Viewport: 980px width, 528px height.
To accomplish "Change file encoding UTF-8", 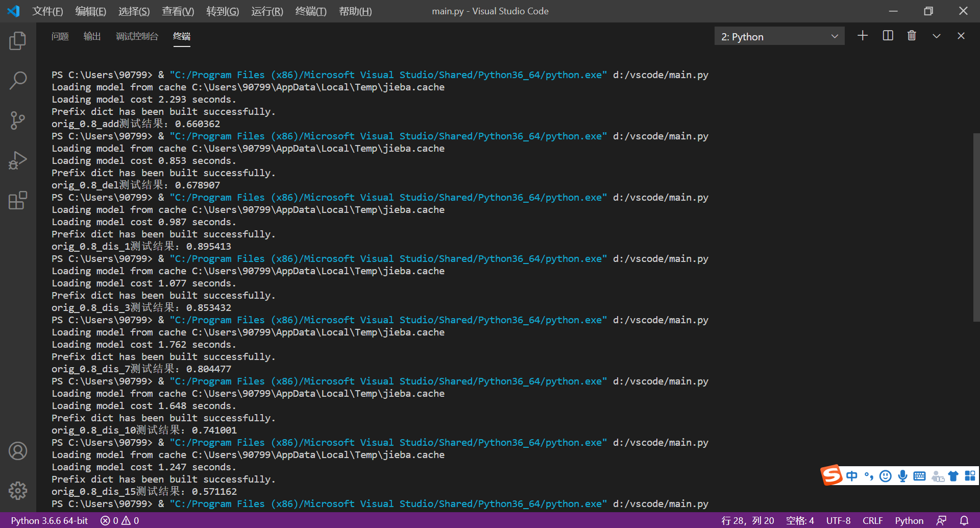I will point(838,520).
